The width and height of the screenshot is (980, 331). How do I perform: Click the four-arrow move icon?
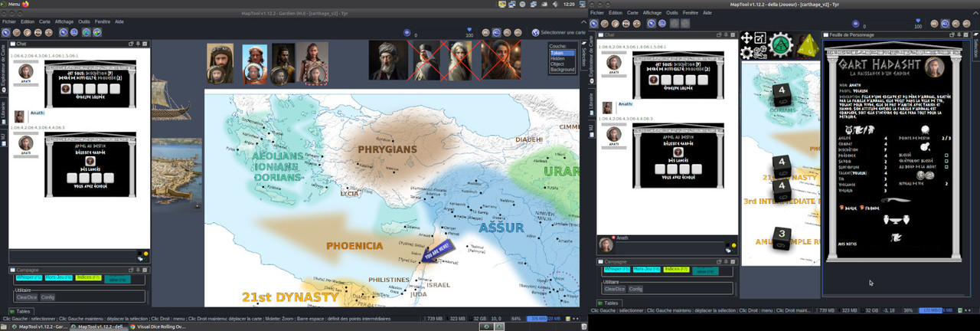coord(746,38)
